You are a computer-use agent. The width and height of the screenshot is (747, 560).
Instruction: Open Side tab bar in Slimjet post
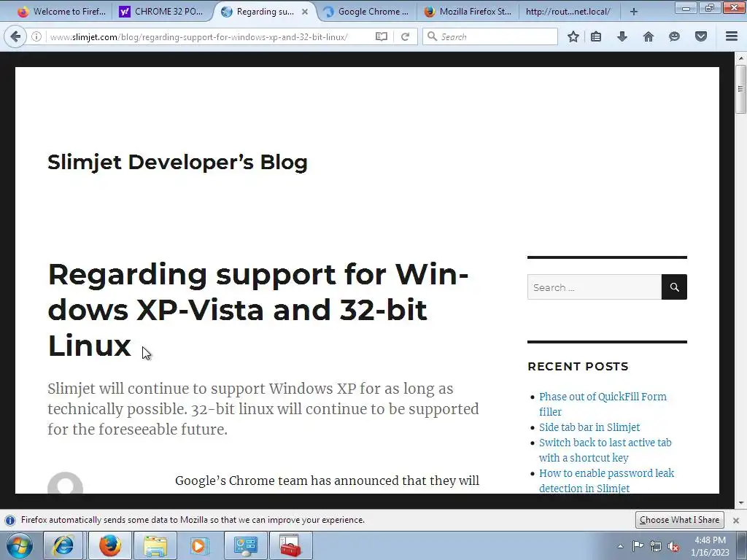pyautogui.click(x=589, y=427)
